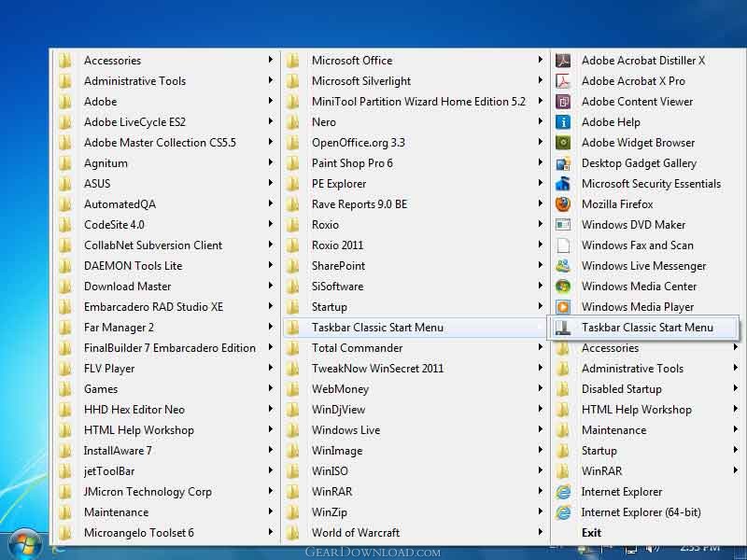Click the SiSoftware label
Image resolution: width=747 pixels, height=560 pixels.
coord(337,287)
